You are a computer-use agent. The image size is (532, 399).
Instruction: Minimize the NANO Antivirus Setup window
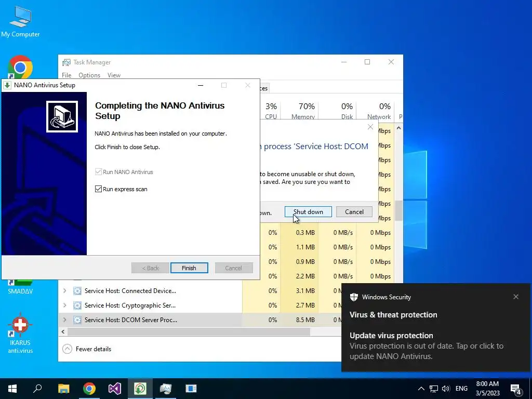click(x=201, y=85)
